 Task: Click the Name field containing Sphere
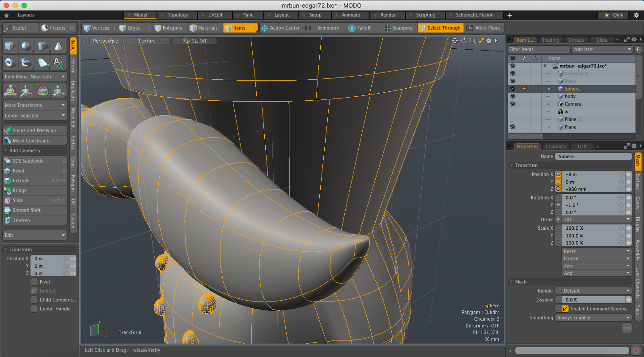coord(593,157)
